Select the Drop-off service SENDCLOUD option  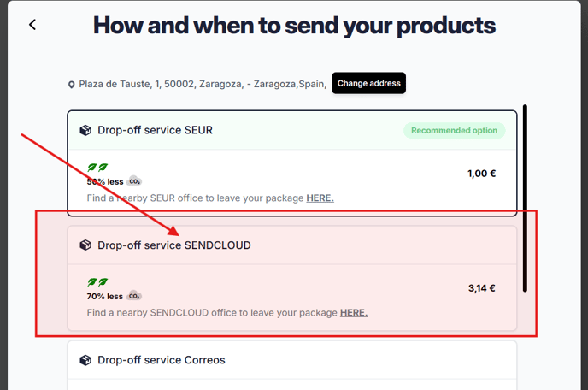coord(292,278)
